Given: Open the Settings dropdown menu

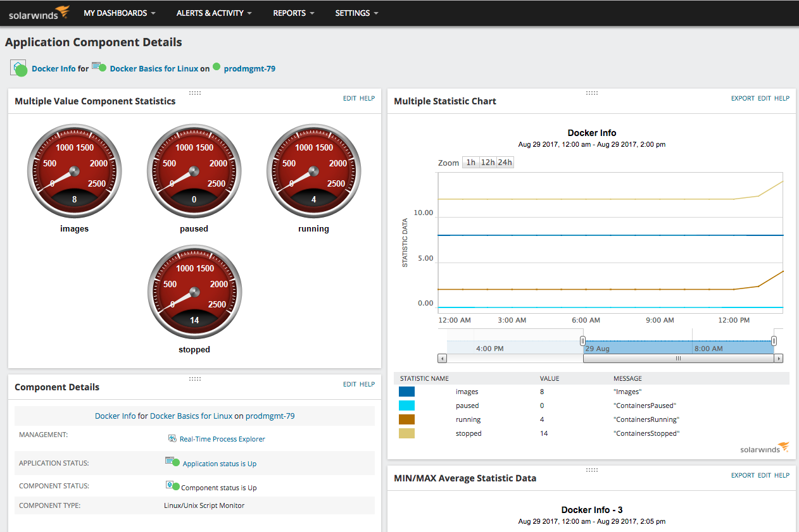Looking at the screenshot, I should (x=356, y=13).
